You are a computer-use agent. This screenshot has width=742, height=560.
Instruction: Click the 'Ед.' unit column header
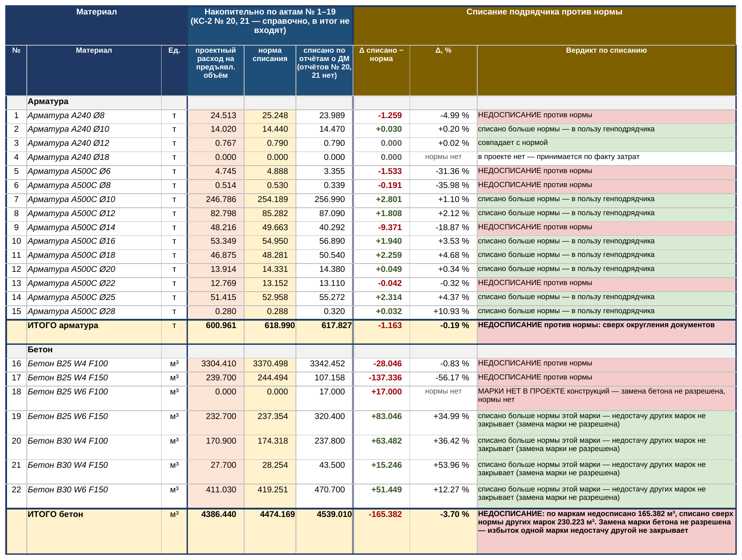click(174, 70)
